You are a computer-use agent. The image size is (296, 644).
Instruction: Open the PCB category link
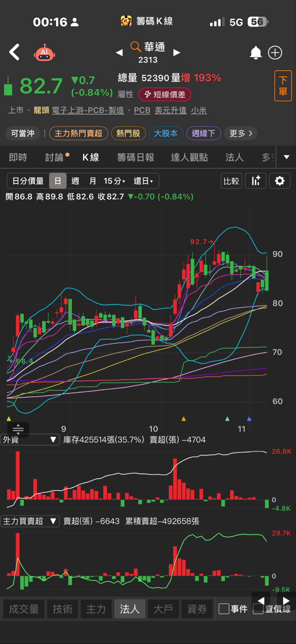coord(142,110)
